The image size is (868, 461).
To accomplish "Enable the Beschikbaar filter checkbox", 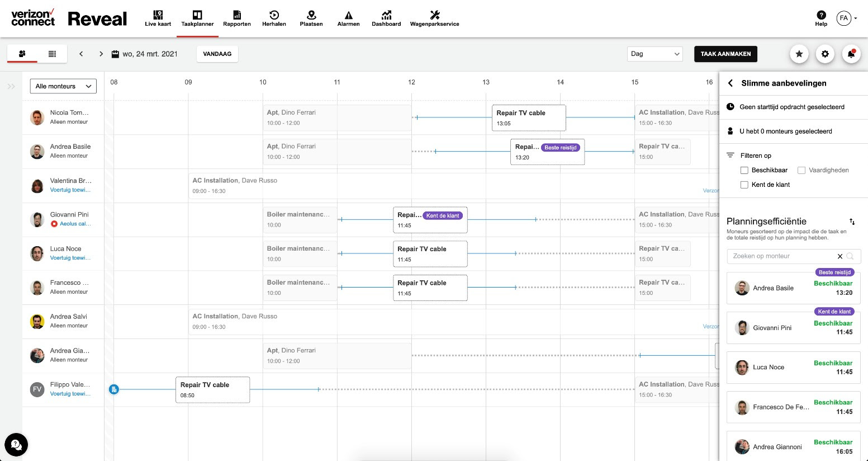I will [x=744, y=170].
